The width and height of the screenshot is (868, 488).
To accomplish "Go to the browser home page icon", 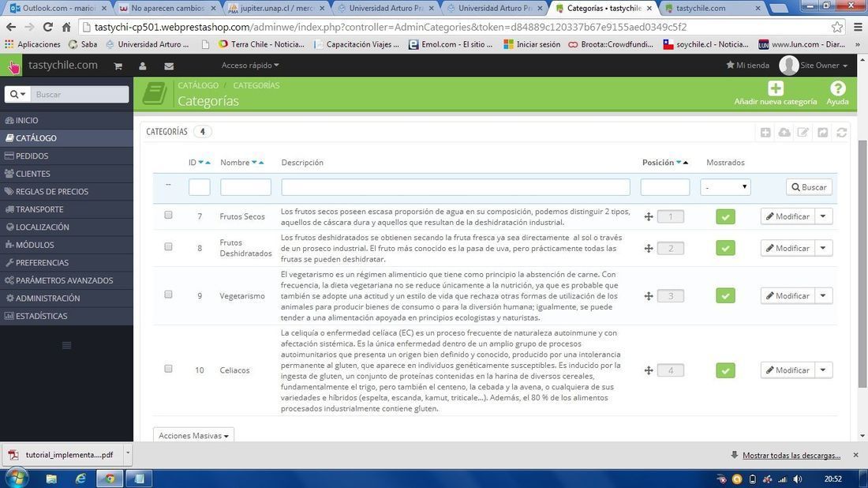I will click(x=66, y=27).
